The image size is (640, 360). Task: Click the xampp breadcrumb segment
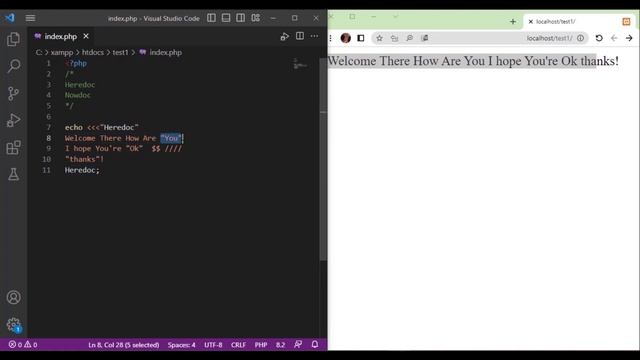click(62, 52)
